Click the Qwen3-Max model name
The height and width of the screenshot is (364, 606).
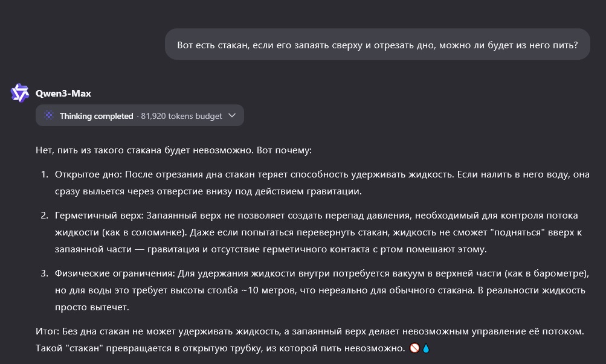click(x=63, y=94)
